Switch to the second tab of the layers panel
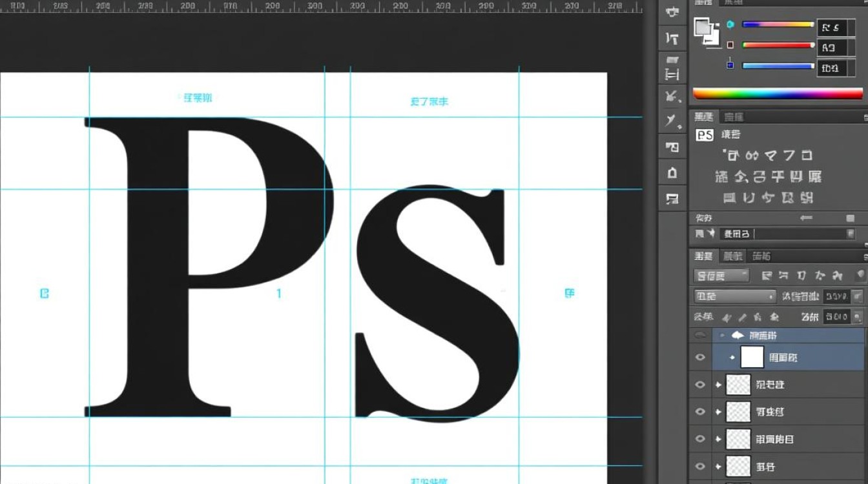868x484 pixels. [x=732, y=256]
